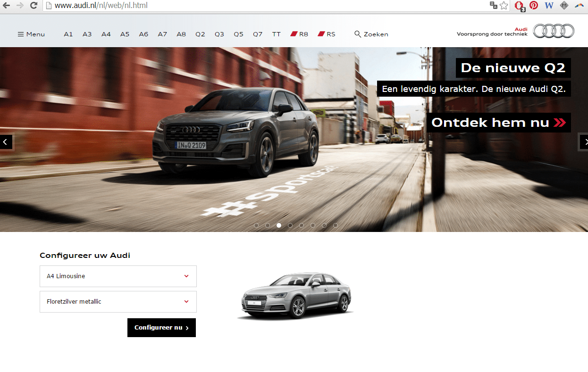Expand the A4 Limousine model dropdown
The width and height of the screenshot is (588, 372).
[118, 276]
